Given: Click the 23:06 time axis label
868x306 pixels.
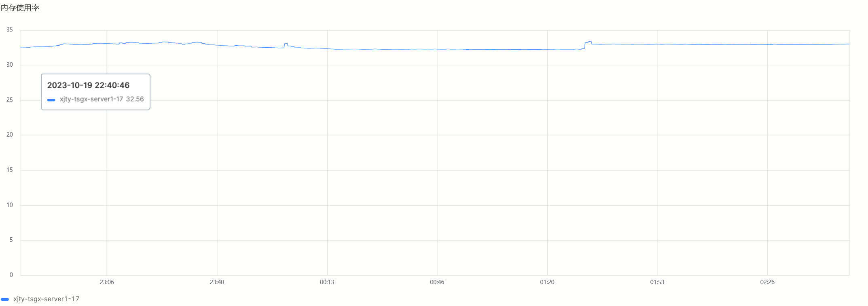Looking at the screenshot, I should [107, 282].
